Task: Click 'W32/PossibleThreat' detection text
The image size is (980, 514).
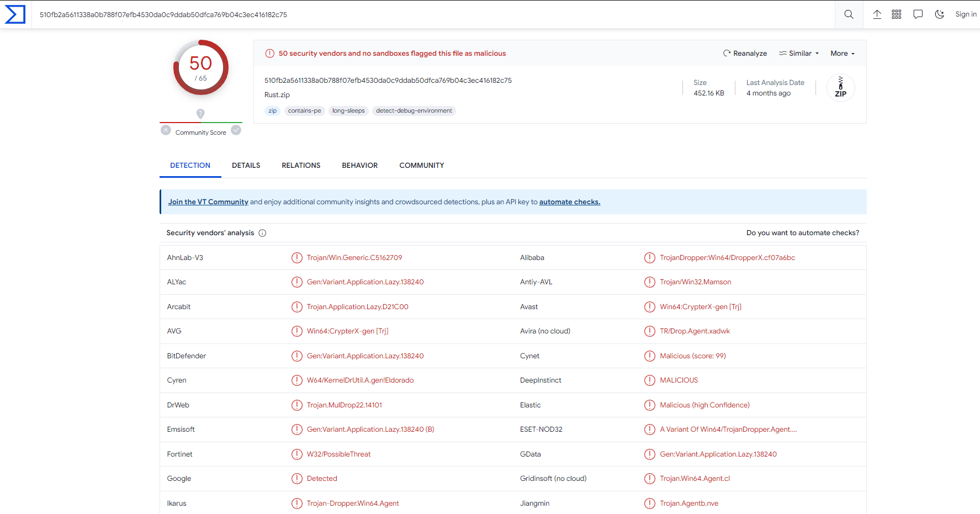Action: (x=339, y=454)
